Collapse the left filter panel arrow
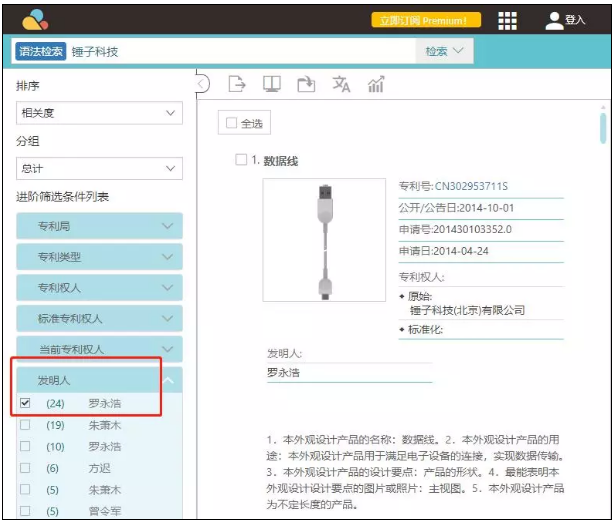614x521 pixels. [203, 84]
